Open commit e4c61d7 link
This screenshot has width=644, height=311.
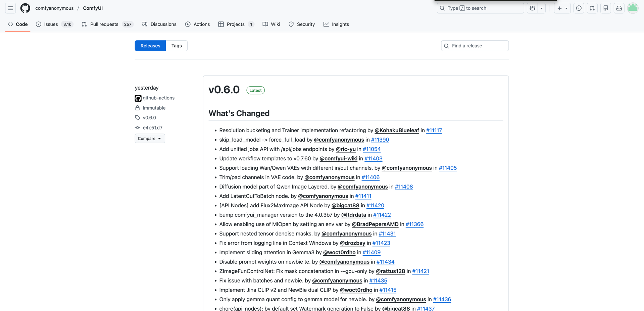pyautogui.click(x=152, y=127)
